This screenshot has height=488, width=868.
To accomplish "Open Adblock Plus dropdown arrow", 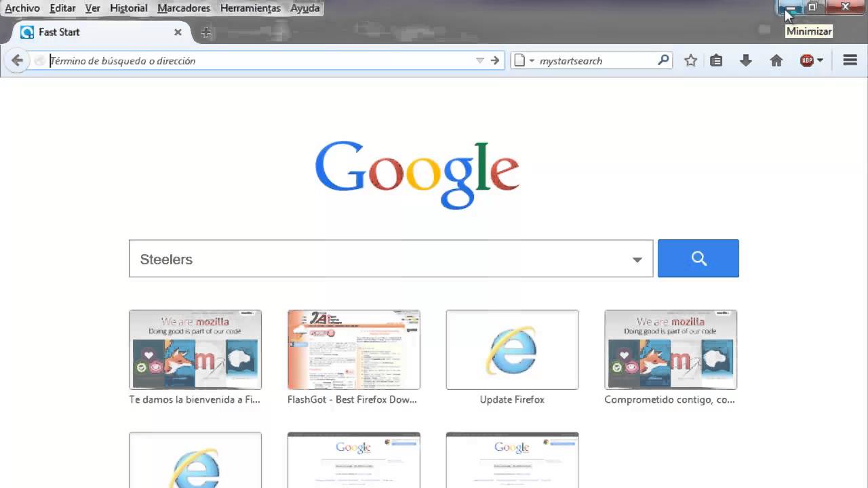I will (x=820, y=60).
